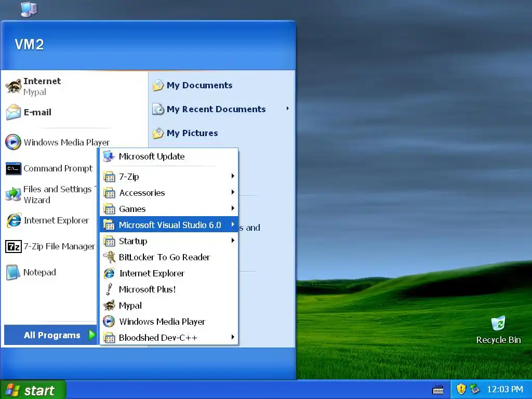Image resolution: width=532 pixels, height=399 pixels.
Task: Click the E-mail label
Action: [37, 112]
